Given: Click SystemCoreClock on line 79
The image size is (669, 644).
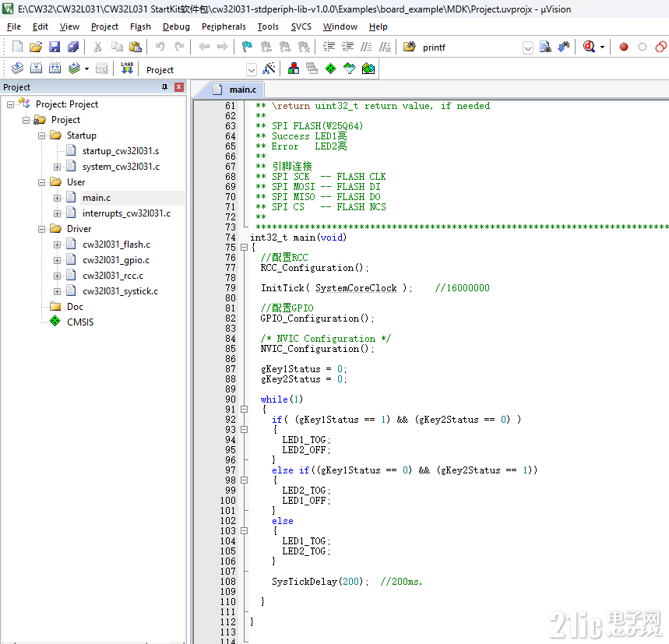Looking at the screenshot, I should point(356,288).
